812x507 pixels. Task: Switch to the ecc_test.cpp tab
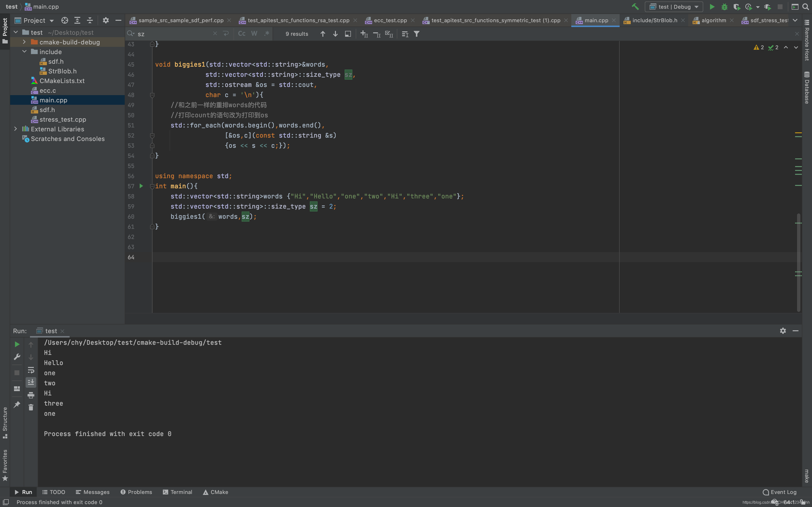tap(390, 21)
